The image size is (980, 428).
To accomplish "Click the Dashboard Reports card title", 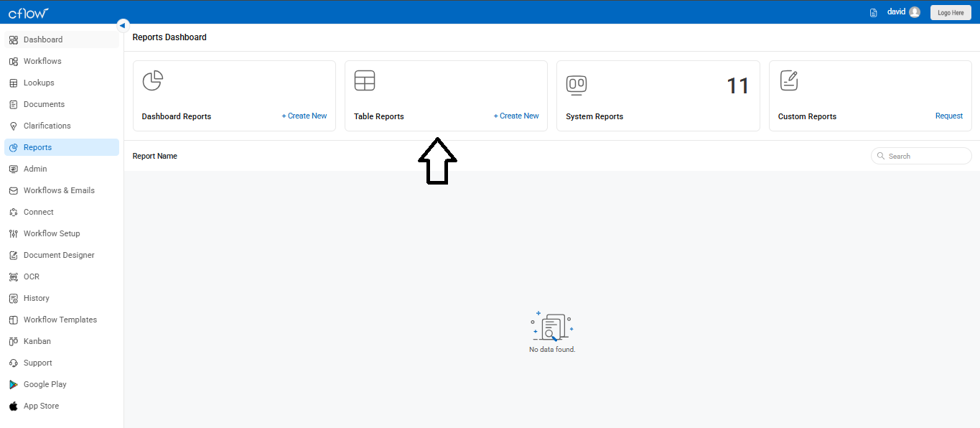I will (x=177, y=116).
